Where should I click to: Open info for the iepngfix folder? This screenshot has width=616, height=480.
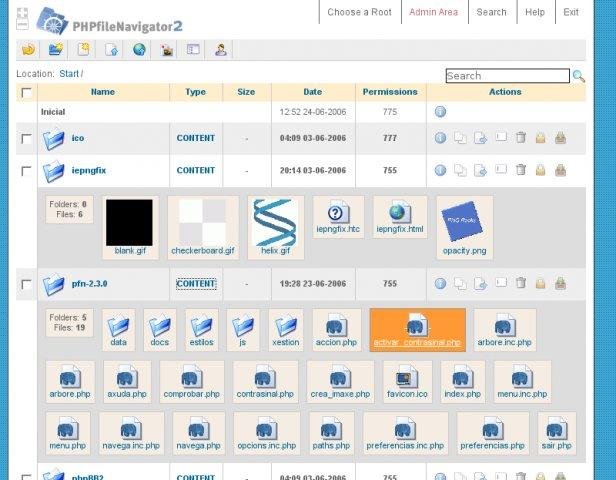440,170
